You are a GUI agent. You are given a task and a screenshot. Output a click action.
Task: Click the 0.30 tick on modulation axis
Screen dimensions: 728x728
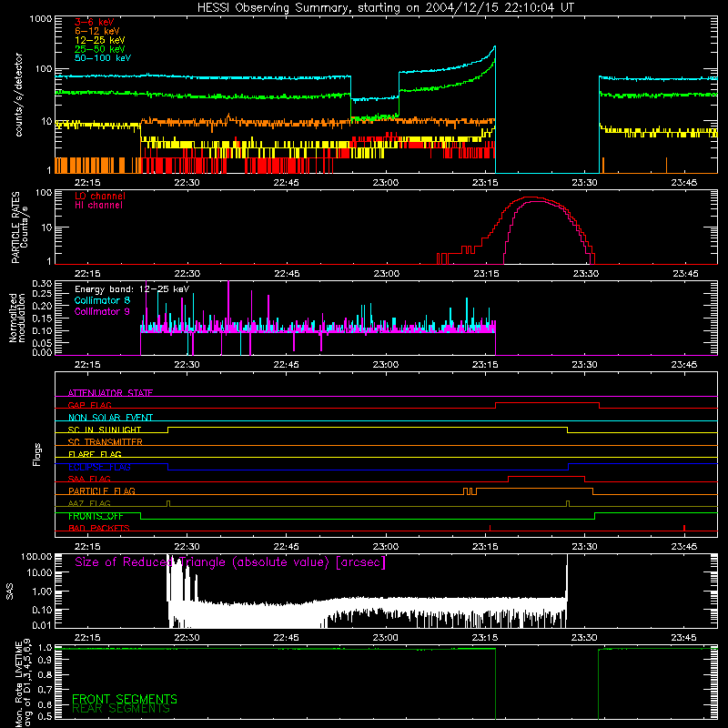point(42,284)
